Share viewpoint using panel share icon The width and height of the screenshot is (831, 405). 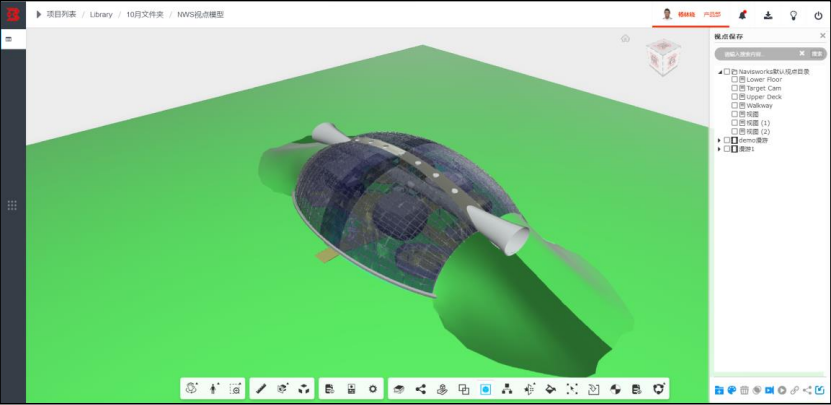click(x=807, y=390)
